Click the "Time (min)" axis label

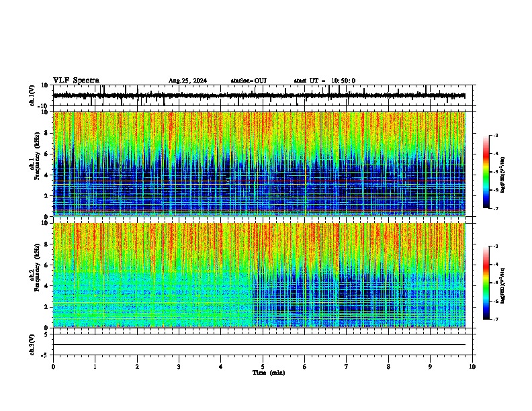point(269,373)
